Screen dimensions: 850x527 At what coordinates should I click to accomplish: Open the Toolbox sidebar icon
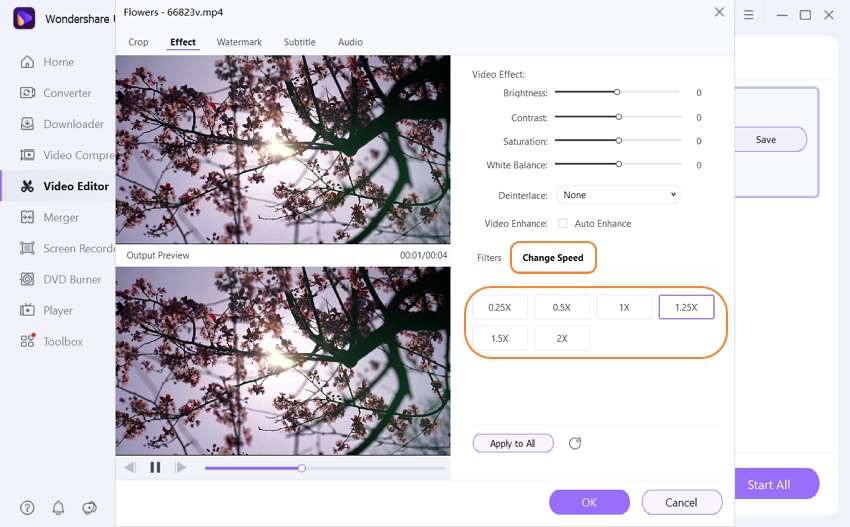(x=27, y=341)
